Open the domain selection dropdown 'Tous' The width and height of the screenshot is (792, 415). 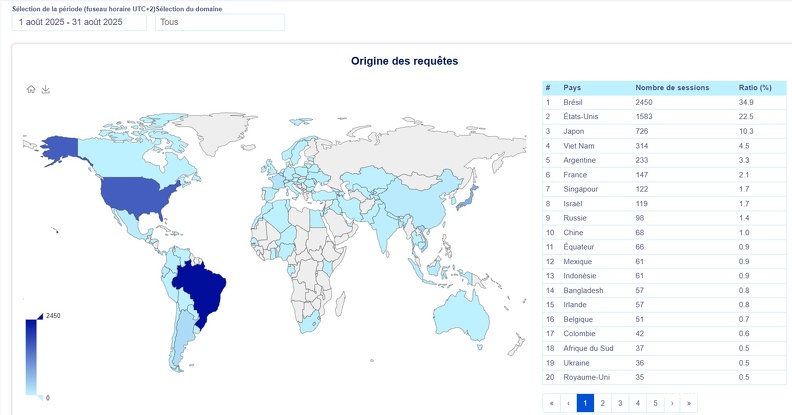(x=219, y=22)
